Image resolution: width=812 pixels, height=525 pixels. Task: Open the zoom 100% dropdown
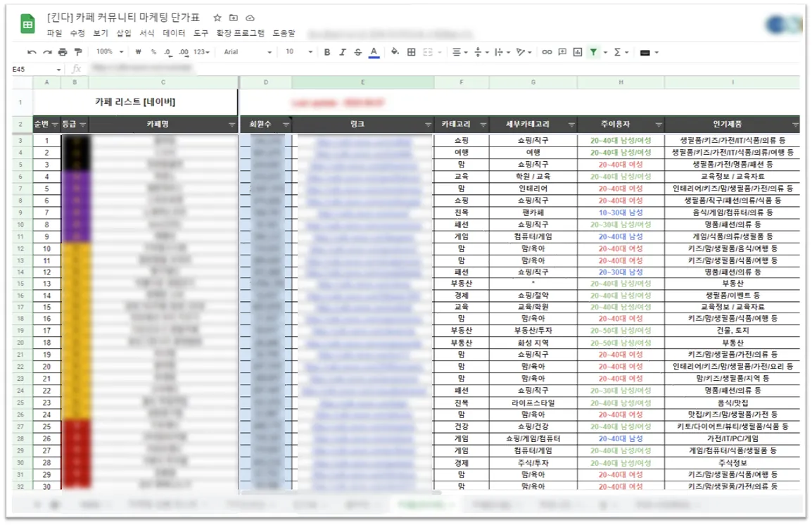click(x=109, y=52)
